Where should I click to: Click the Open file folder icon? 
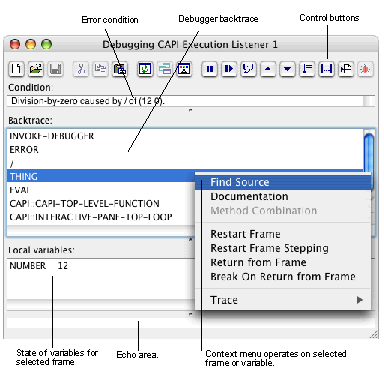(36, 69)
